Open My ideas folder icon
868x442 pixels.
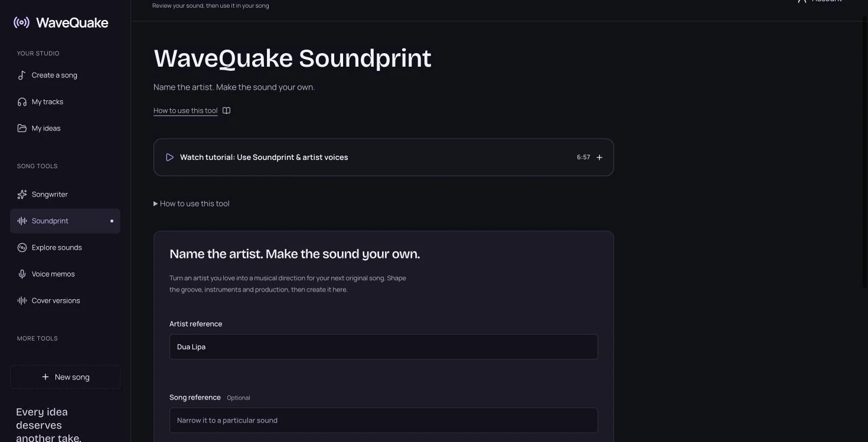click(22, 129)
